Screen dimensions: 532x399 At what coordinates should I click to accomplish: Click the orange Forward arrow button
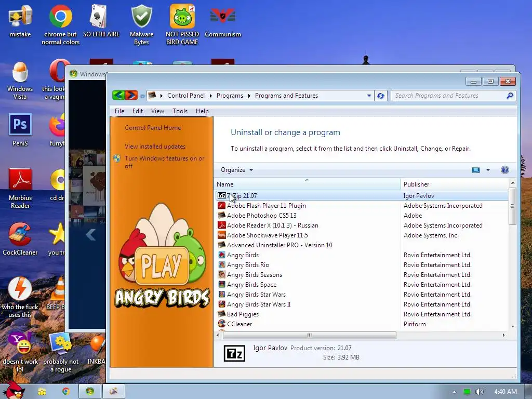click(131, 96)
